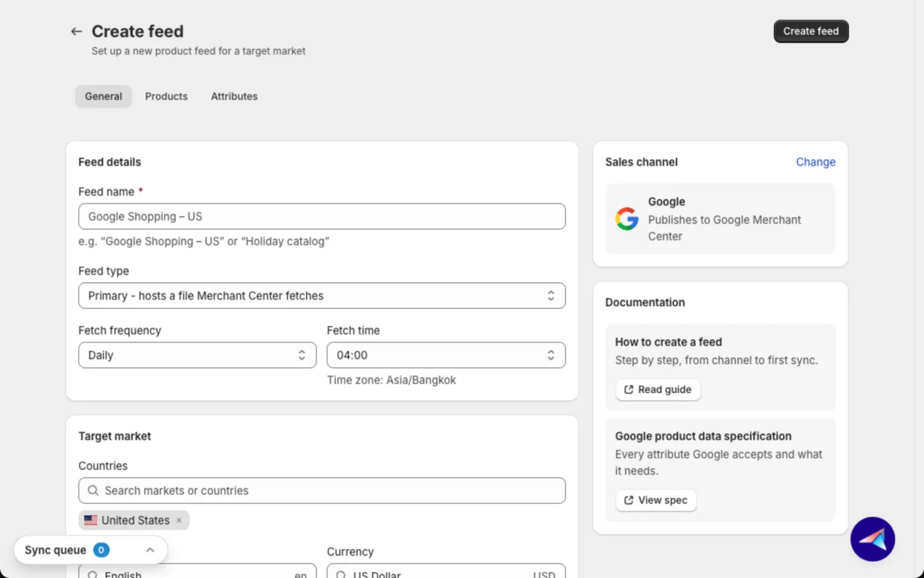Remove the United States country chip
This screenshot has width=924, height=578.
179,520
